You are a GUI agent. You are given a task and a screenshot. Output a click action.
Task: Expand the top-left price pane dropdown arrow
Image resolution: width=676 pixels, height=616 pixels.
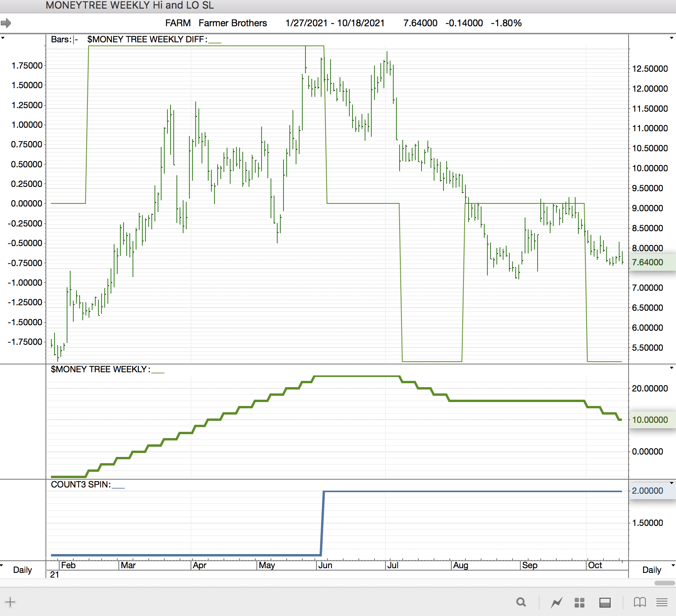(3, 38)
